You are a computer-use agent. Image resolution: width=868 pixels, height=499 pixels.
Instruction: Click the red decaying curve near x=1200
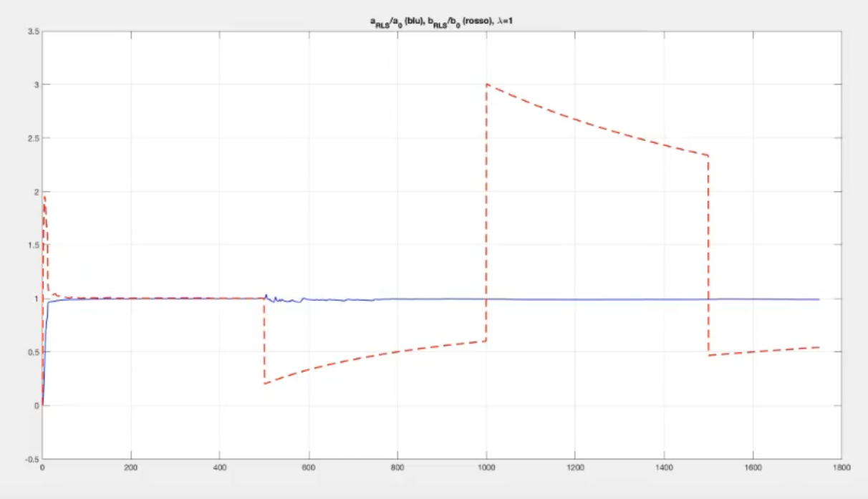(x=575, y=118)
